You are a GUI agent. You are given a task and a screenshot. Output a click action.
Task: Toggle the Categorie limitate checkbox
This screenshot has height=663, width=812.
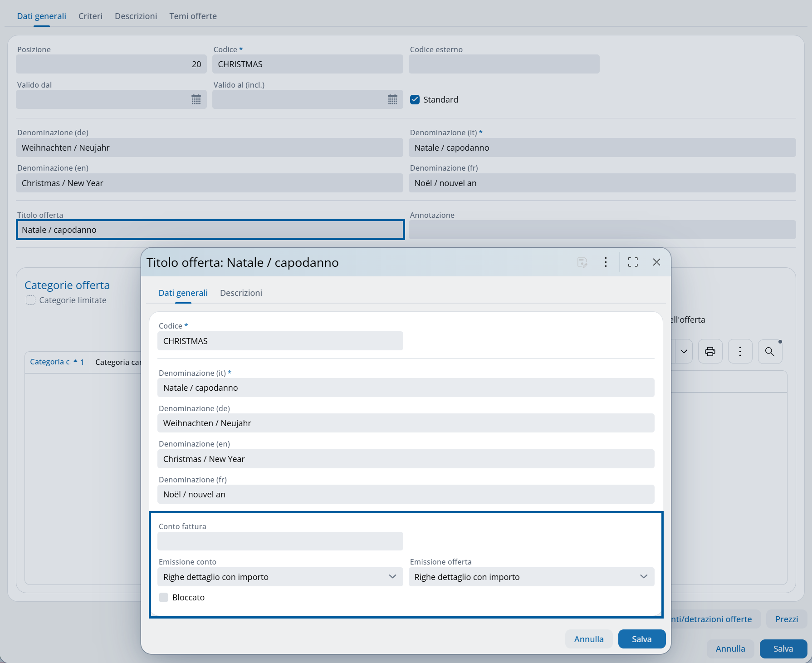[x=30, y=300]
